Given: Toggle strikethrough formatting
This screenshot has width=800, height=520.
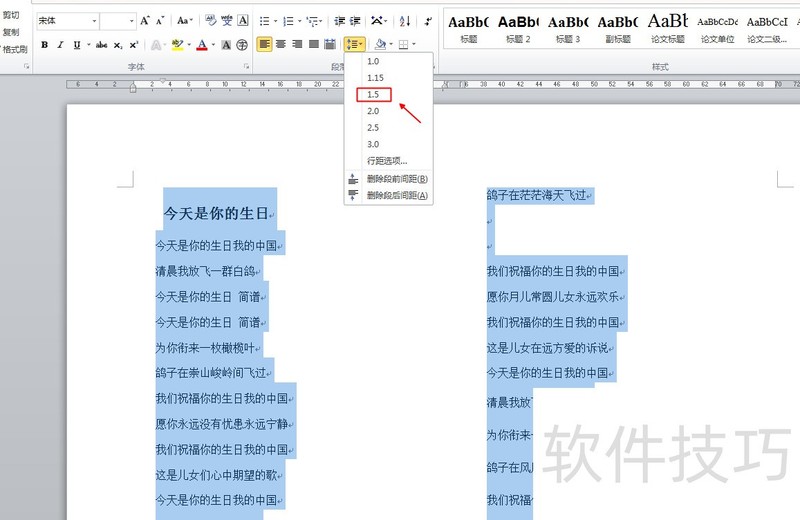Looking at the screenshot, I should [102, 45].
